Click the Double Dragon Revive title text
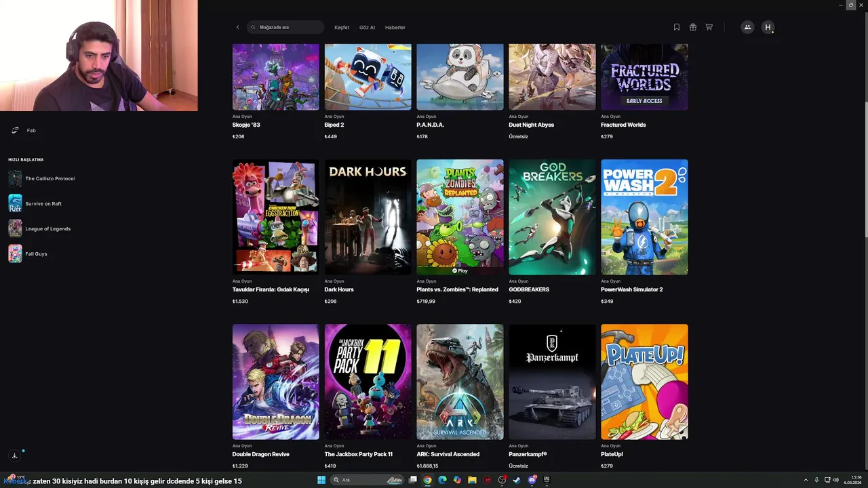 (261, 454)
